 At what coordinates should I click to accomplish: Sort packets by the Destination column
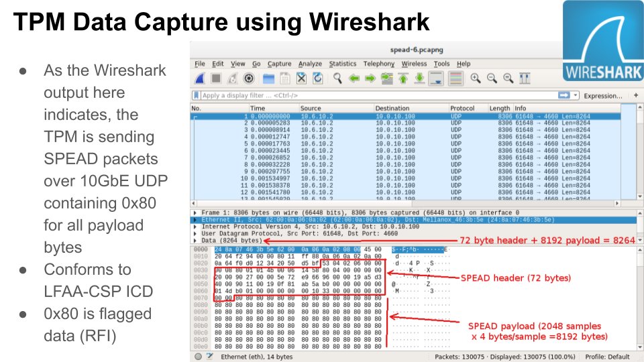[x=411, y=108]
